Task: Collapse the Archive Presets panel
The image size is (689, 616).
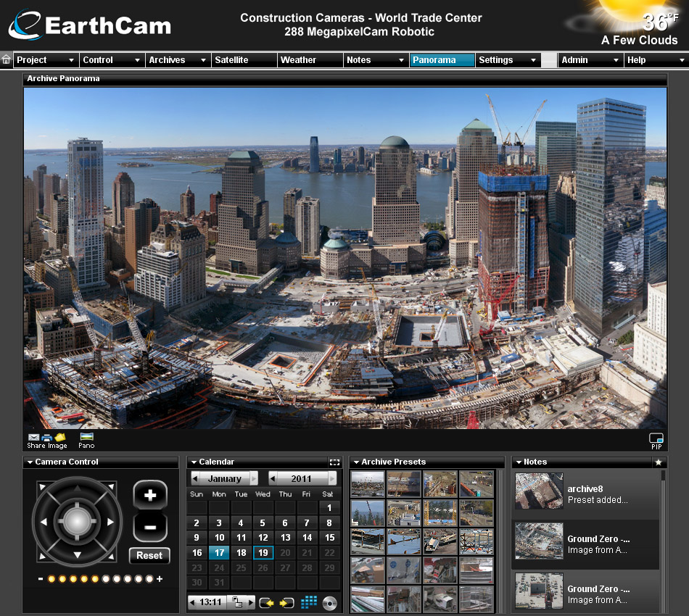Action: [x=356, y=462]
